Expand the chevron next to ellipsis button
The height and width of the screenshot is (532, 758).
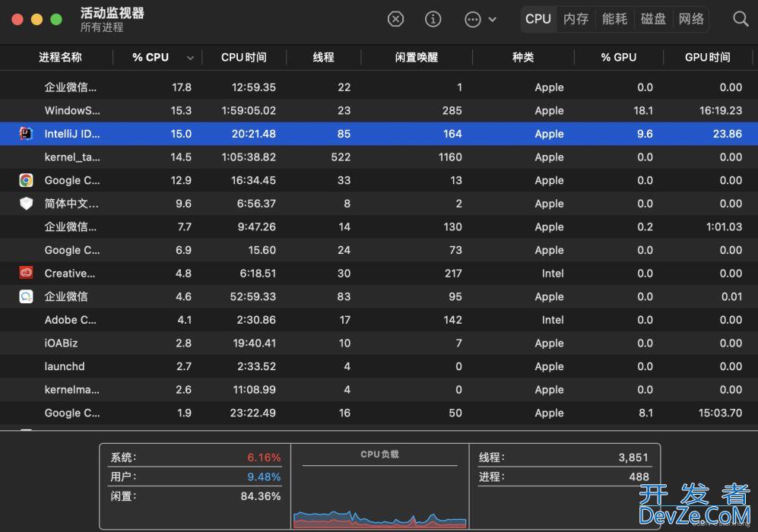point(492,19)
